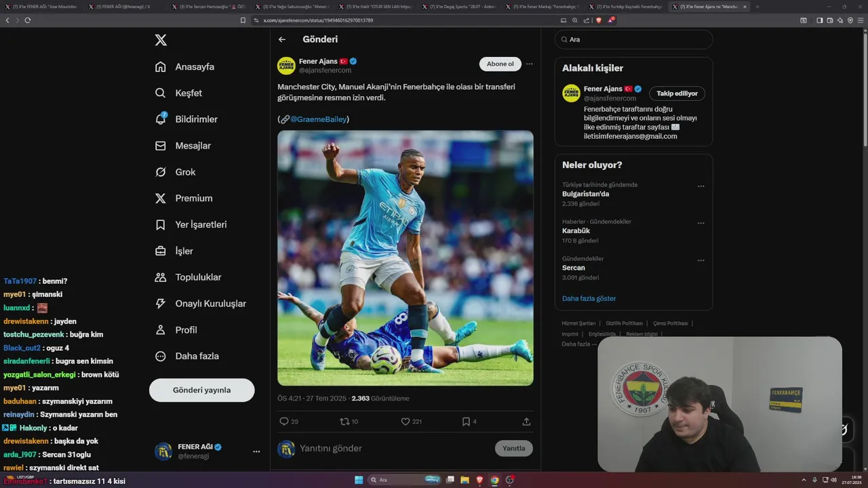
Task: Open a new browser tab
Action: pyautogui.click(x=757, y=6)
